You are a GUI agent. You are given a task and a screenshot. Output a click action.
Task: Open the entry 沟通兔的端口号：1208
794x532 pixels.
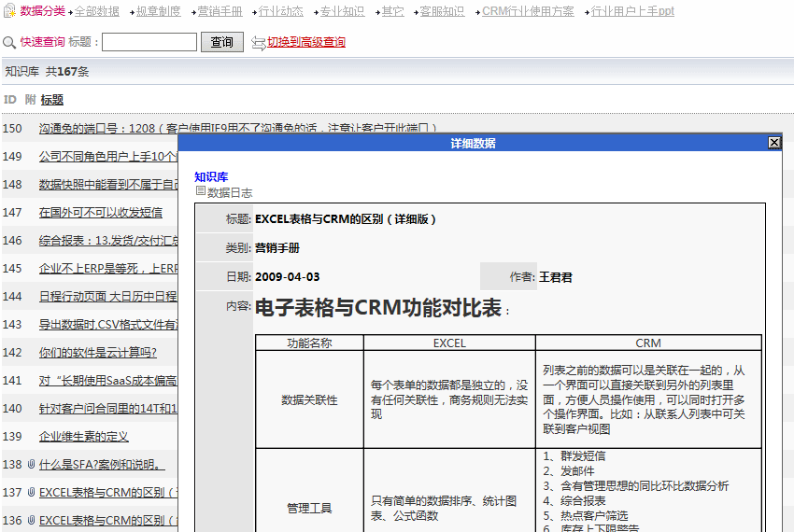tap(237, 129)
